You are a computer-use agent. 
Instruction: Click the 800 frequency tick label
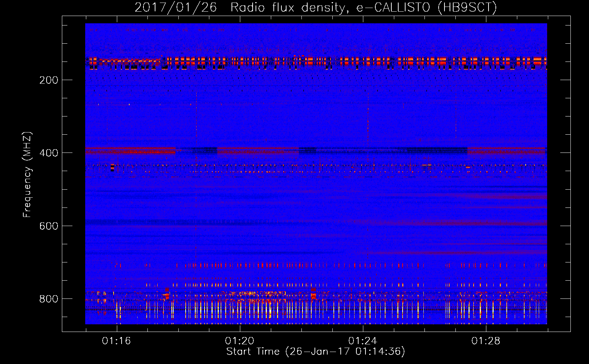(x=49, y=299)
